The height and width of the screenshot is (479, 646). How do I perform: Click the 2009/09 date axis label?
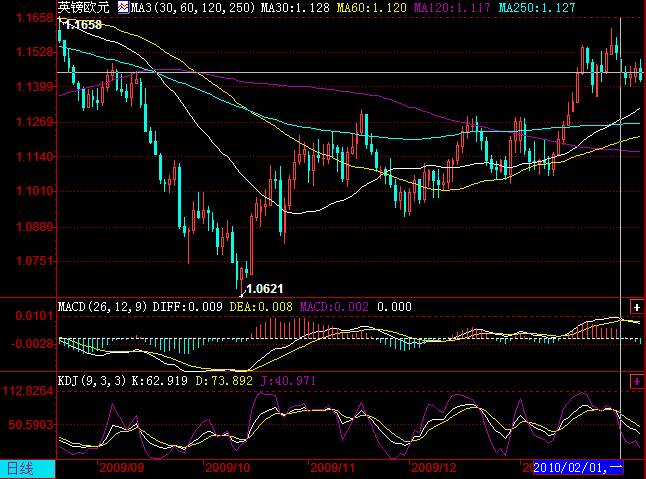[x=122, y=468]
